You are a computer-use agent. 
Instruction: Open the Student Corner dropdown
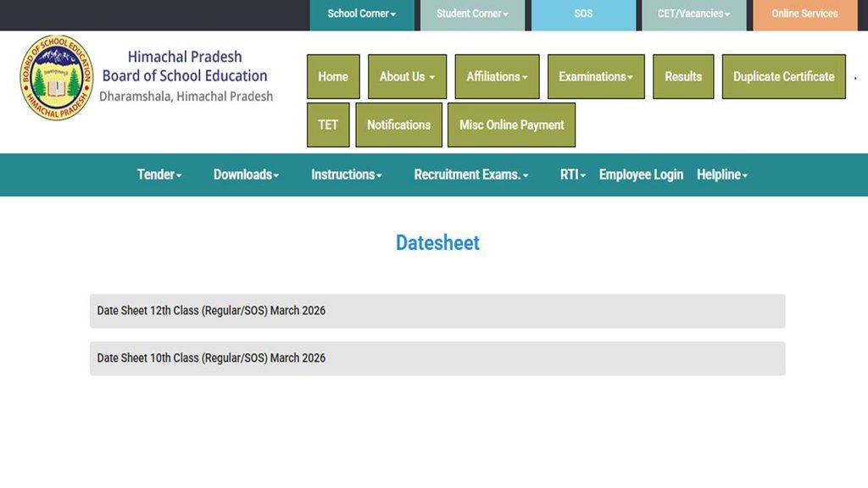472,14
